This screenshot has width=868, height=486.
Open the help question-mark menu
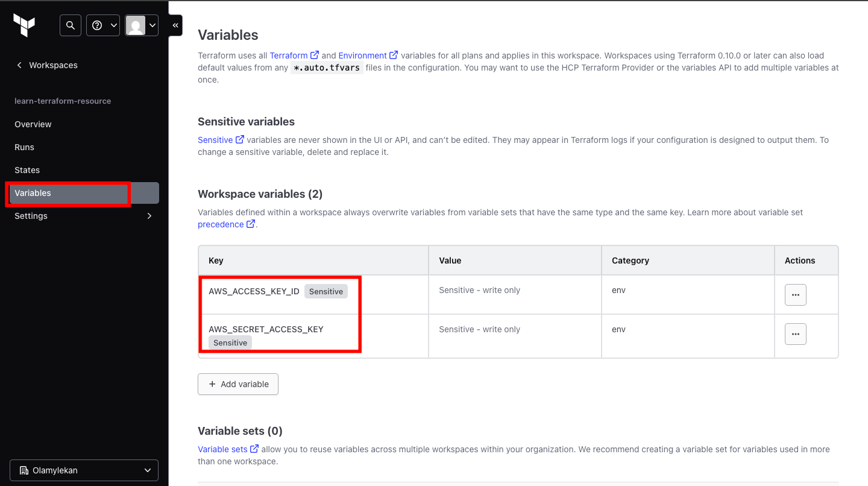(103, 25)
